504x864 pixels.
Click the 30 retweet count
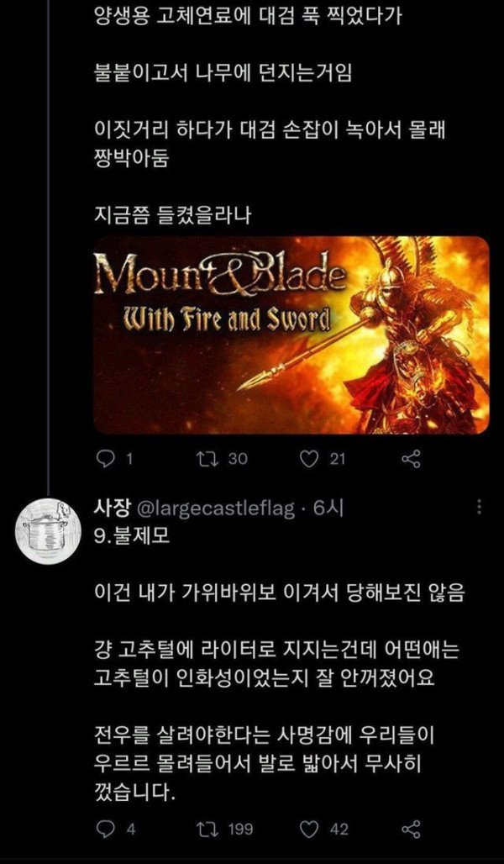point(238,459)
